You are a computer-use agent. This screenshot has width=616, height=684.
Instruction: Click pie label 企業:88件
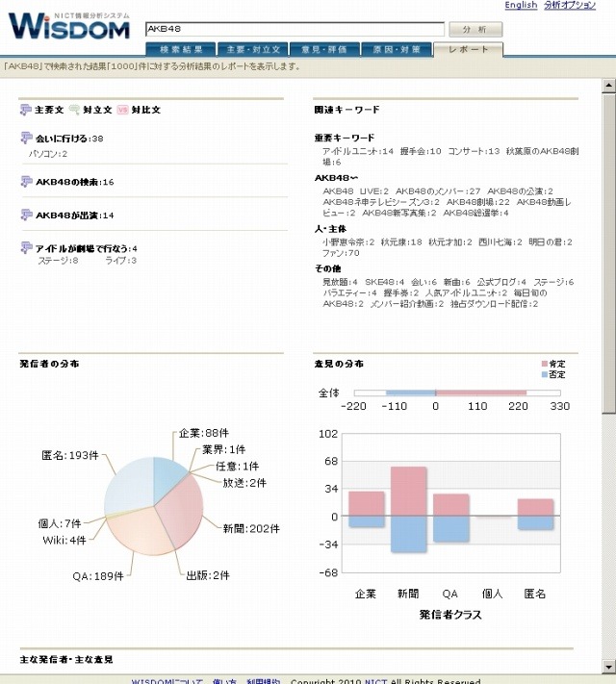[203, 433]
